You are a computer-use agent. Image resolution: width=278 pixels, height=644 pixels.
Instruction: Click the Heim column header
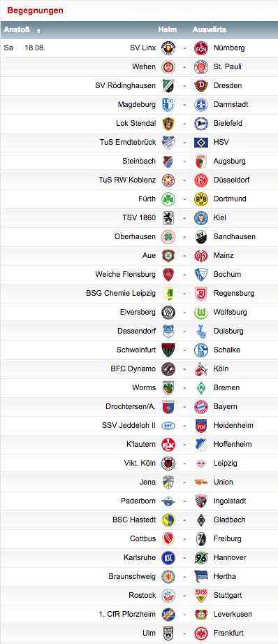pyautogui.click(x=168, y=30)
